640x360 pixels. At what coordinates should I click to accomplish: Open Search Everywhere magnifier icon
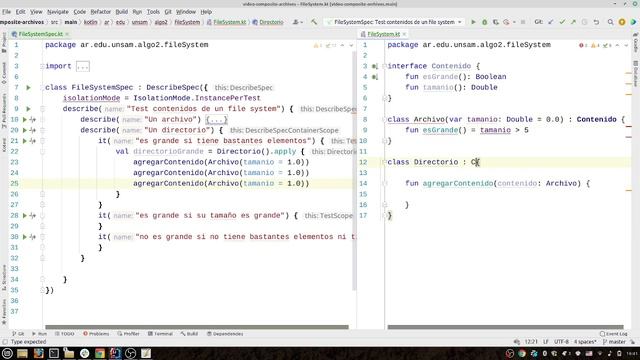[x=611, y=22]
